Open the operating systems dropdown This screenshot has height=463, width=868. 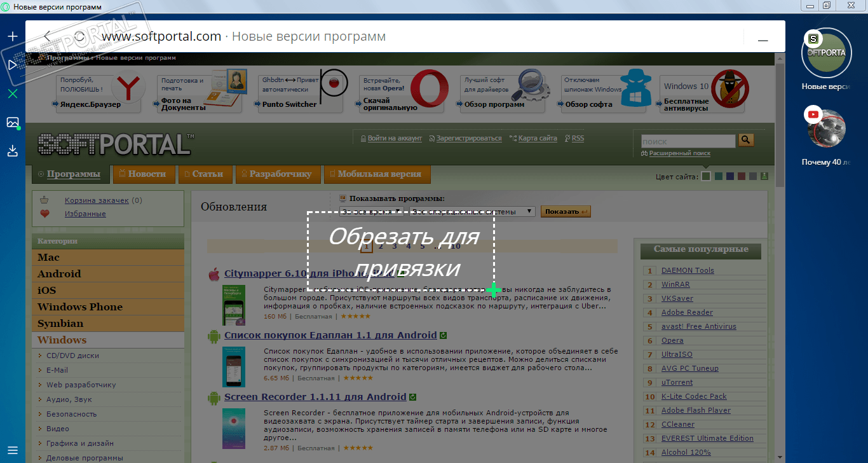[472, 211]
